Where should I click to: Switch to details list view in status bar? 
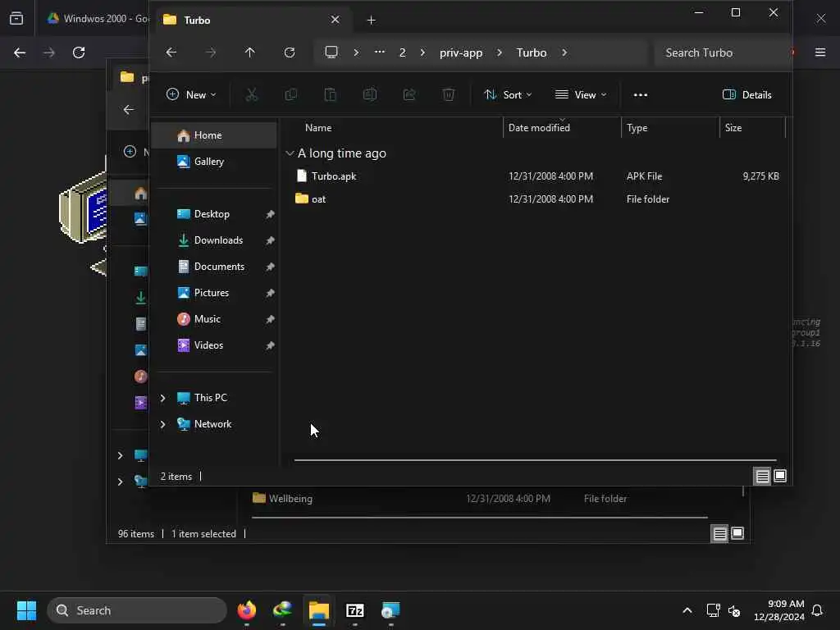pos(762,476)
